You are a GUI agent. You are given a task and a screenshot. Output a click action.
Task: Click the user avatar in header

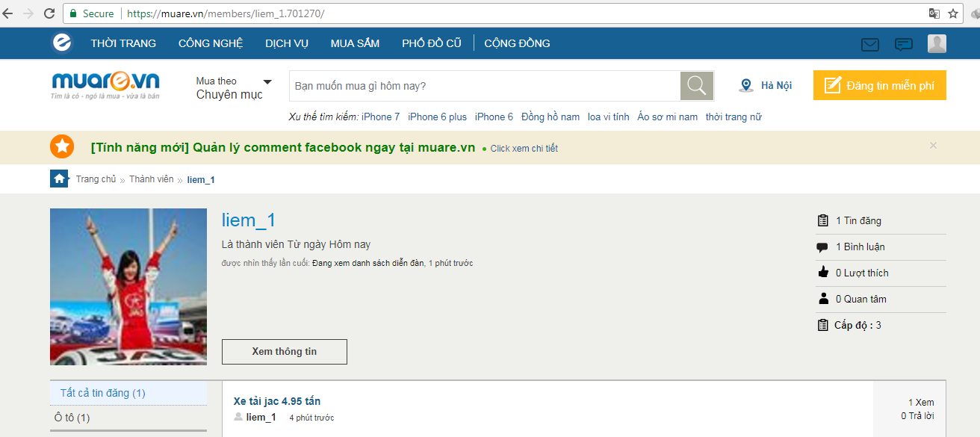[x=937, y=43]
